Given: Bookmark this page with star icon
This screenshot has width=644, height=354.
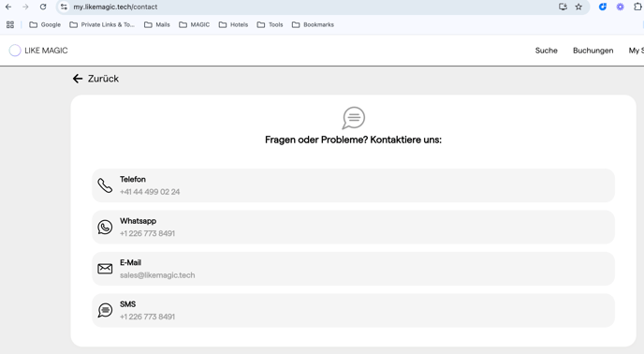Looking at the screenshot, I should point(578,7).
